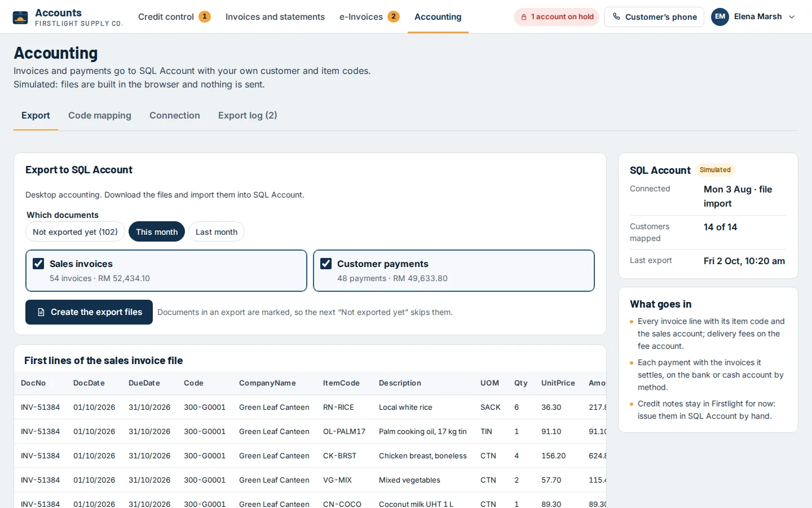The height and width of the screenshot is (508, 812).
Task: Click the Chicken breast, boneless description
Action: point(423,456)
